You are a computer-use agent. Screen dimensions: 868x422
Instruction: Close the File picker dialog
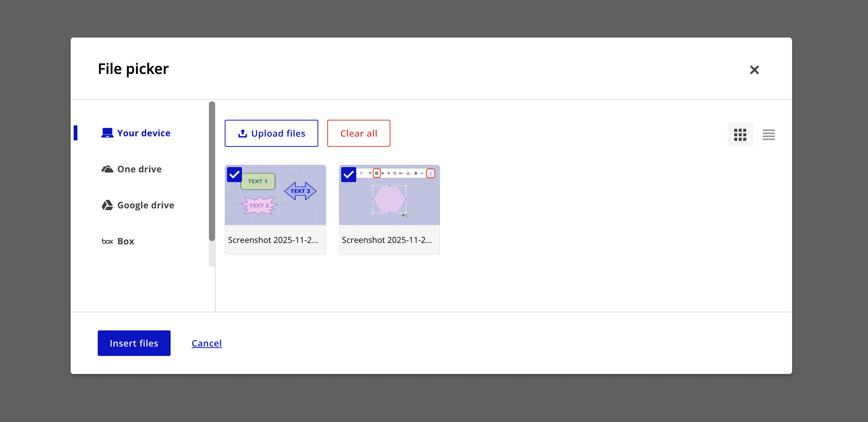pos(754,70)
